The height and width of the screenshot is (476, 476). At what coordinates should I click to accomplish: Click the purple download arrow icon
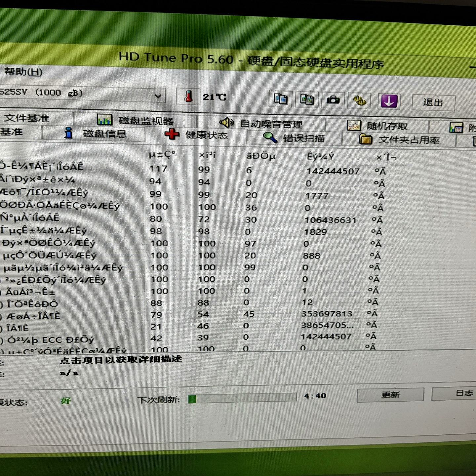389,101
